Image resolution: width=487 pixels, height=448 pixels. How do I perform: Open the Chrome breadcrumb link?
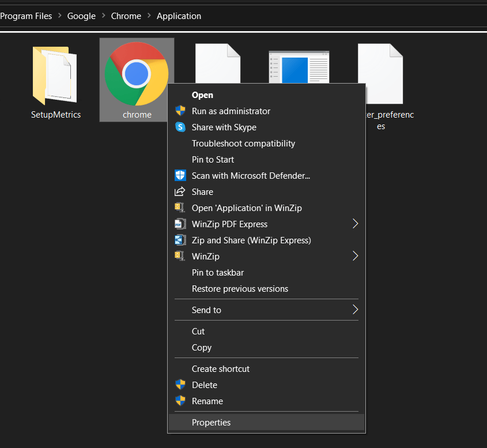[x=126, y=16]
